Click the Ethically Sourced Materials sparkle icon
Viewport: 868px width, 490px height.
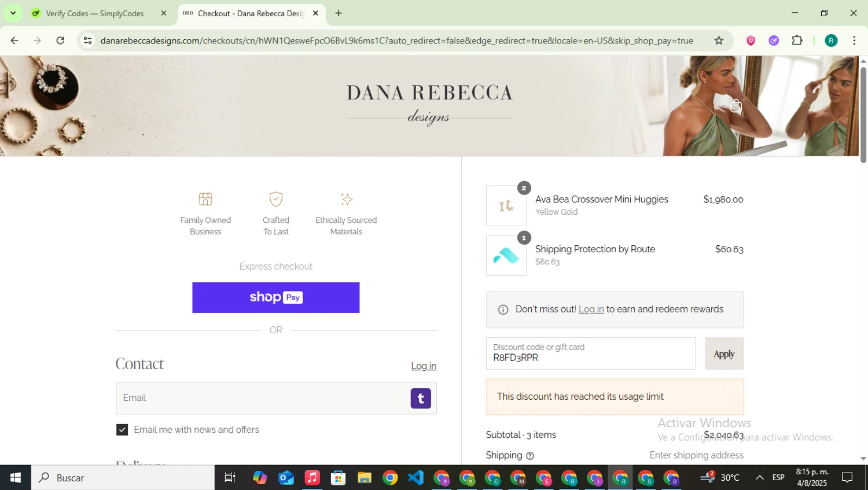(346, 199)
